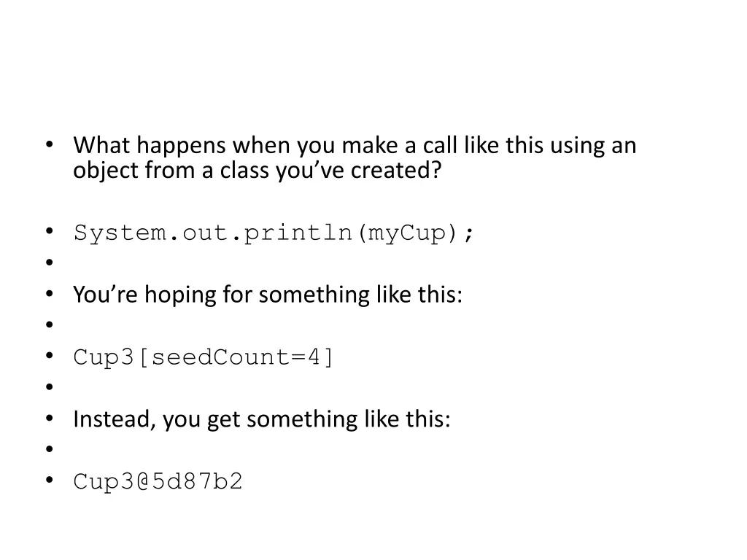Select the Cup3[seedCount=4] text
This screenshot has width=747, height=560.
(204, 357)
